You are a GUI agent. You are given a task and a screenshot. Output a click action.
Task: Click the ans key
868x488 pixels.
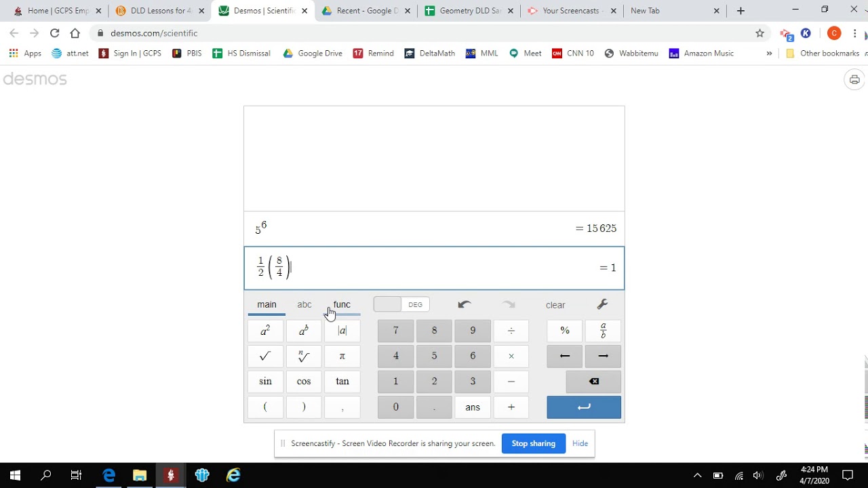(x=473, y=407)
